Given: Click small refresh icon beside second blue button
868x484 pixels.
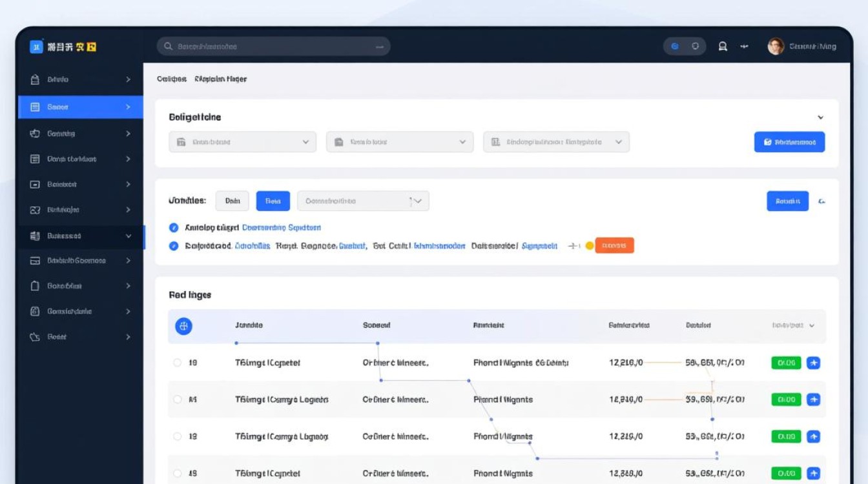Looking at the screenshot, I should [x=821, y=201].
